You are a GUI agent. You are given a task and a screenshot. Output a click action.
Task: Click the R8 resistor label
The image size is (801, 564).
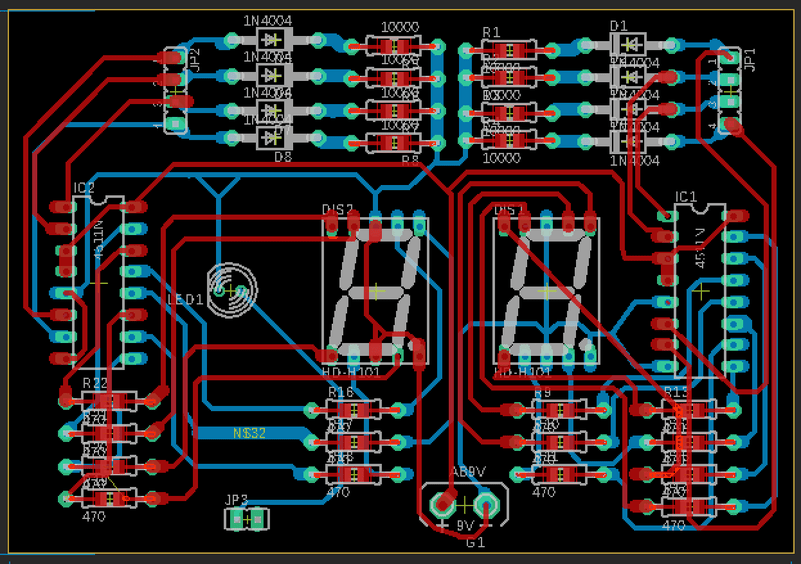click(410, 161)
